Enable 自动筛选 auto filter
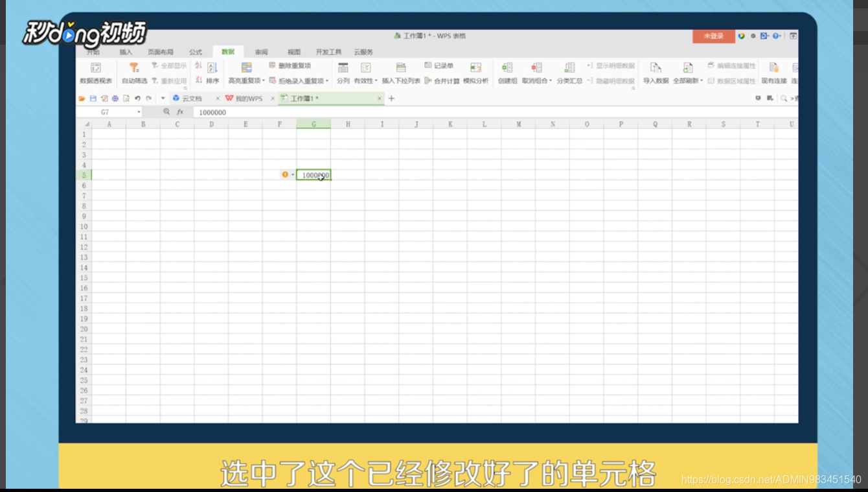 point(134,73)
